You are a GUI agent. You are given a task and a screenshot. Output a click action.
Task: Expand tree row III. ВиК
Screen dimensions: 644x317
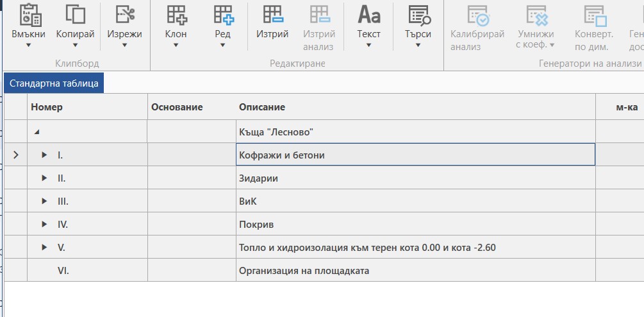point(44,201)
